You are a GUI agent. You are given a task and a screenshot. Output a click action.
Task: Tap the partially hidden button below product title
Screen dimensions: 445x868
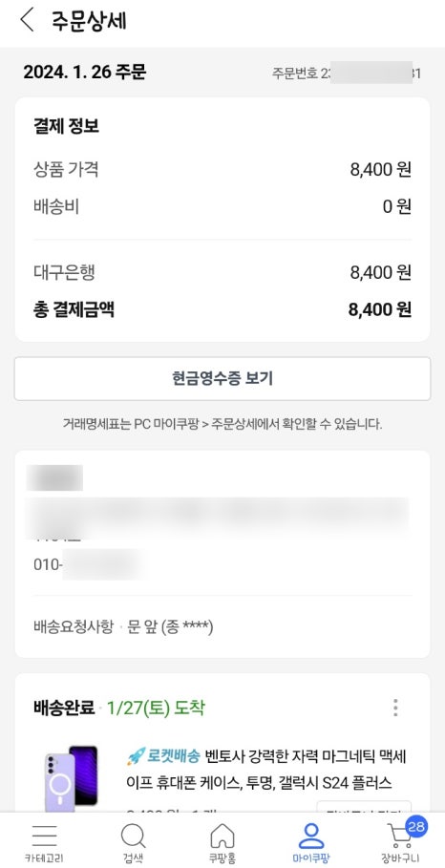tap(364, 807)
